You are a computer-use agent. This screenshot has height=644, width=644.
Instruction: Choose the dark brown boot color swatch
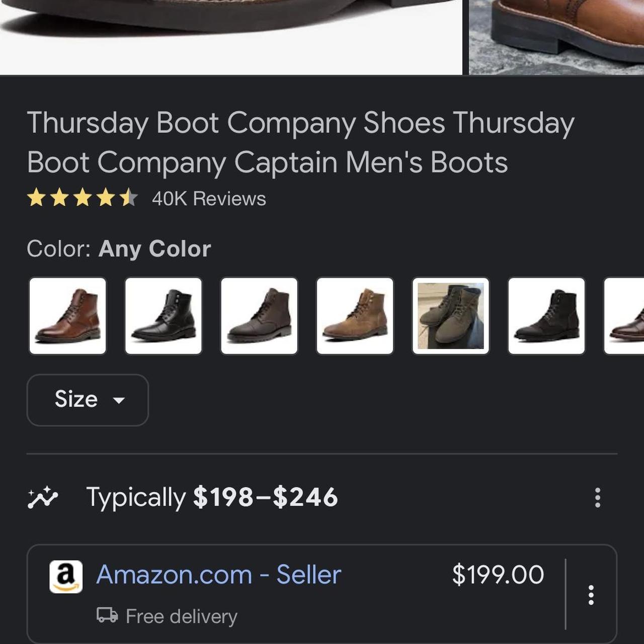point(259,316)
